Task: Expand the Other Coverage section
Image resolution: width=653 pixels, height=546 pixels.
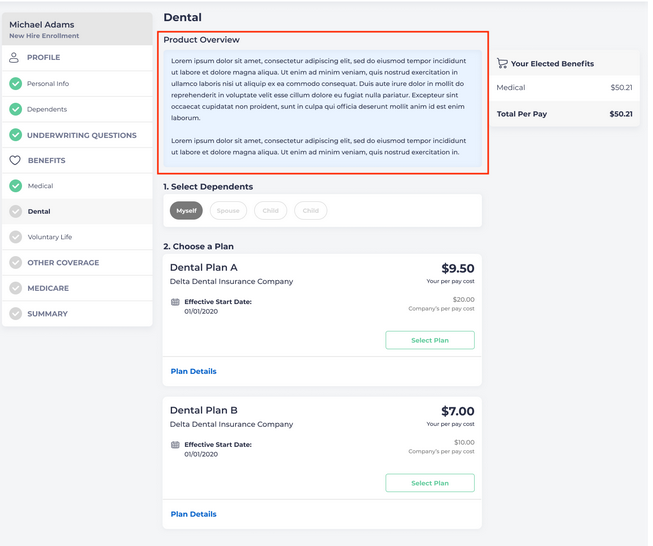Action: click(63, 263)
